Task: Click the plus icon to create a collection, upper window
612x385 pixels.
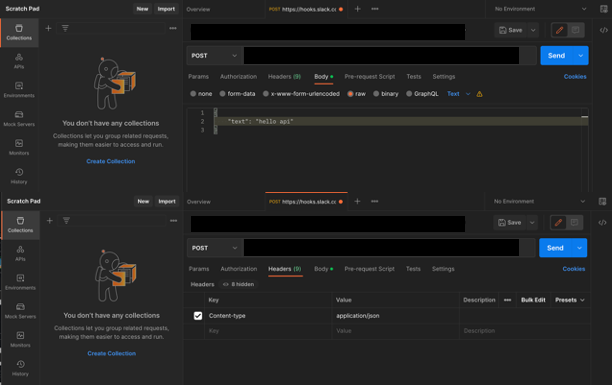Action: [x=48, y=28]
